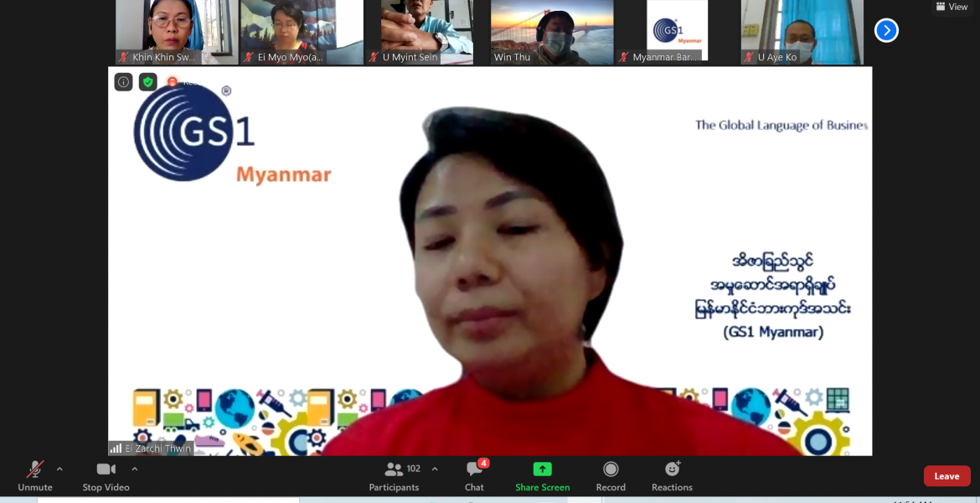The image size is (980, 503).
Task: Show next page of participant thumbnails
Action: tap(885, 30)
